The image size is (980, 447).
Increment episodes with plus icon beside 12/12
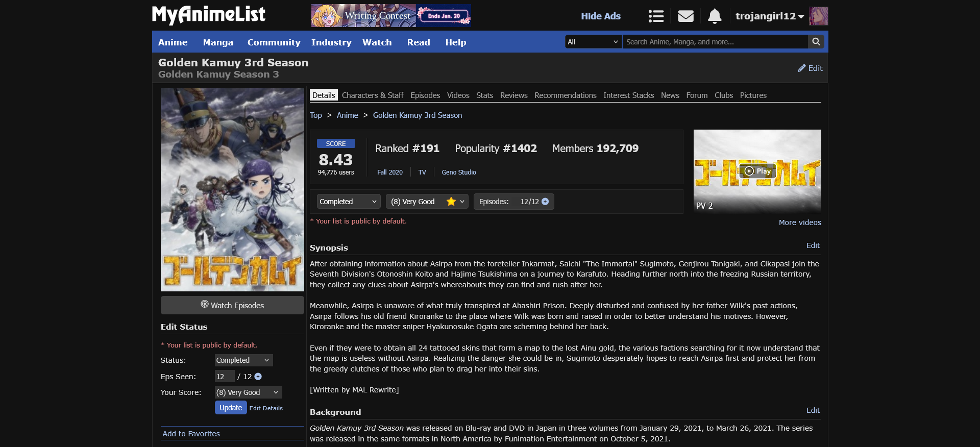[545, 202]
